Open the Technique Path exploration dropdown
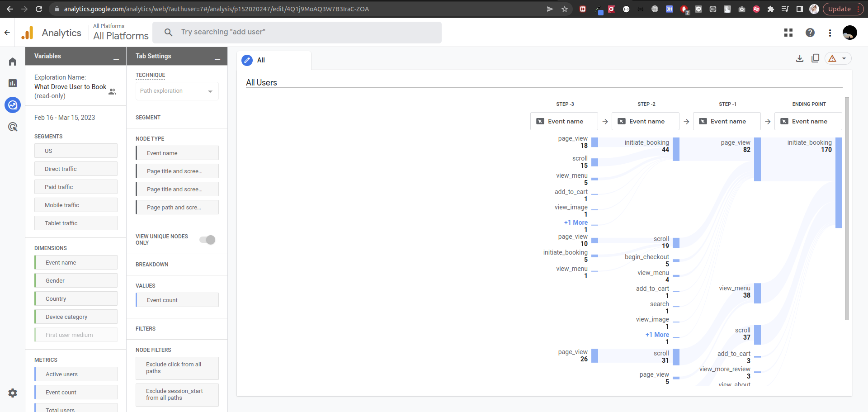The image size is (868, 412). tap(177, 91)
